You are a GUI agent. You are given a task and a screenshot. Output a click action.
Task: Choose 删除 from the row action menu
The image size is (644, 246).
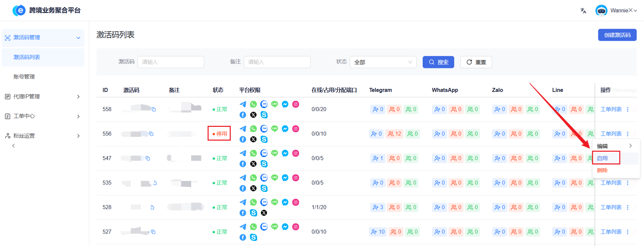click(x=602, y=170)
